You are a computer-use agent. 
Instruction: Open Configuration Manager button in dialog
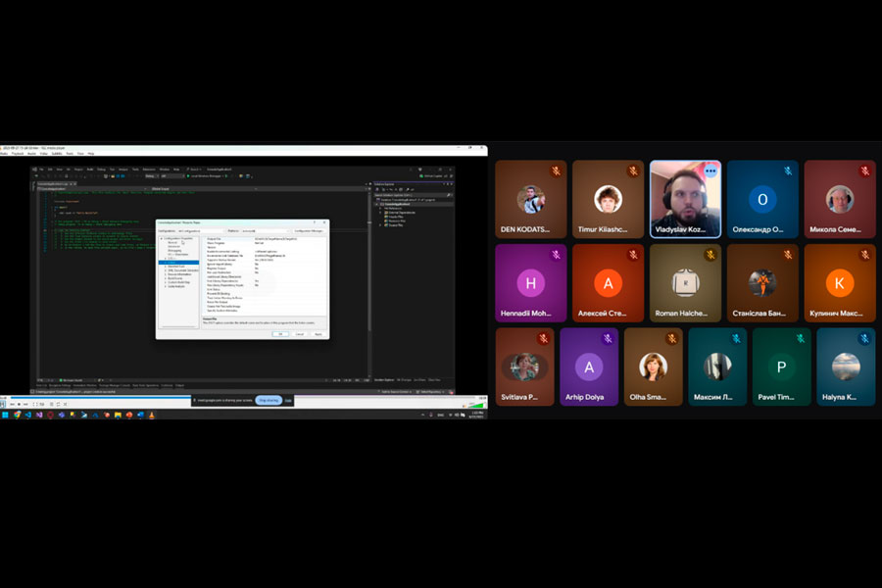(309, 230)
